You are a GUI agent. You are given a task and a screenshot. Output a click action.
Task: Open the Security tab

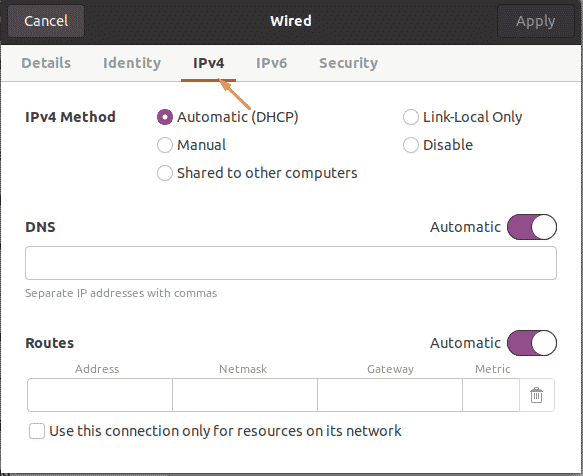pos(348,63)
